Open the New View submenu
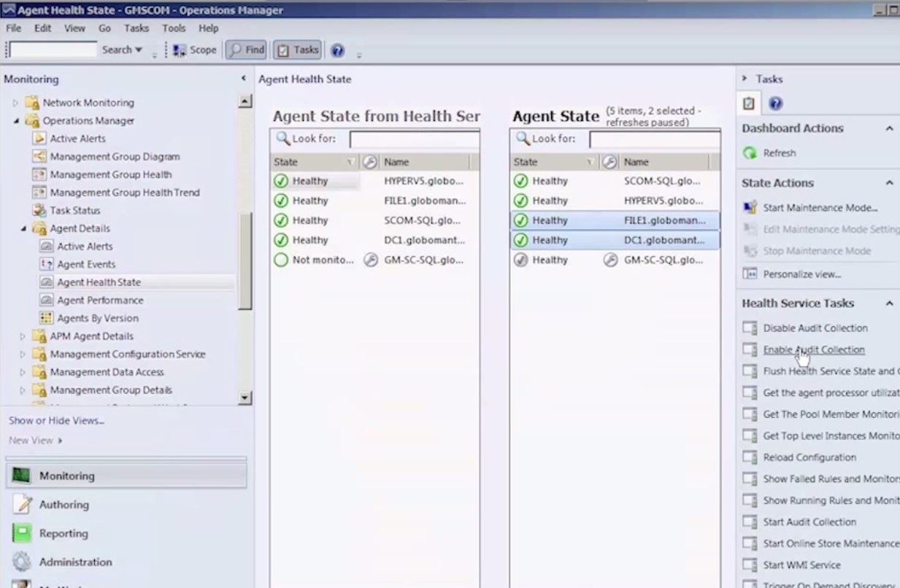The height and width of the screenshot is (588, 900). point(35,440)
